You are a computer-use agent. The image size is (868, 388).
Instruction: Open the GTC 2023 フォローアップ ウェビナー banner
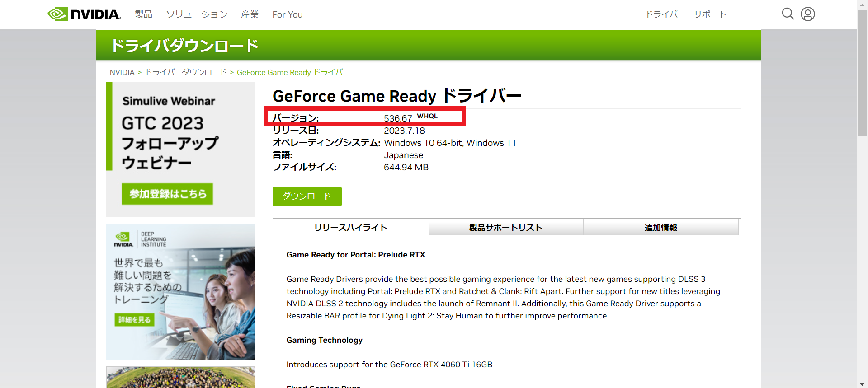[x=181, y=149]
